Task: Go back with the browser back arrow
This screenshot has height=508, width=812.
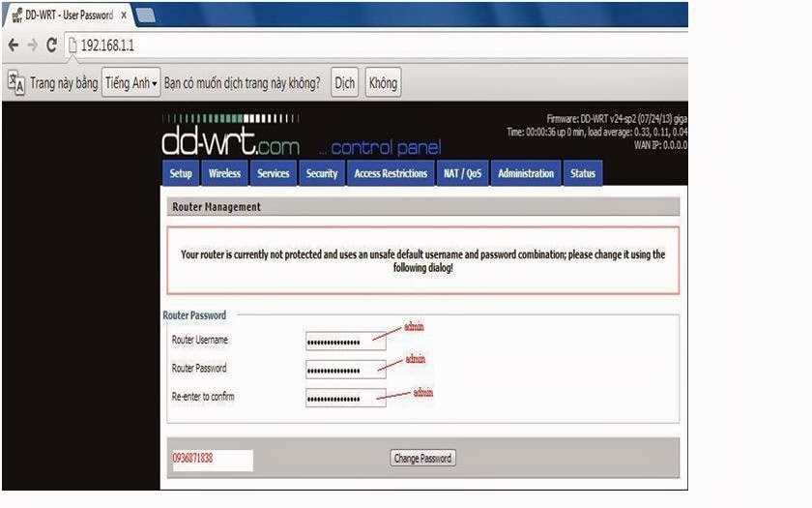Action: click(x=14, y=45)
